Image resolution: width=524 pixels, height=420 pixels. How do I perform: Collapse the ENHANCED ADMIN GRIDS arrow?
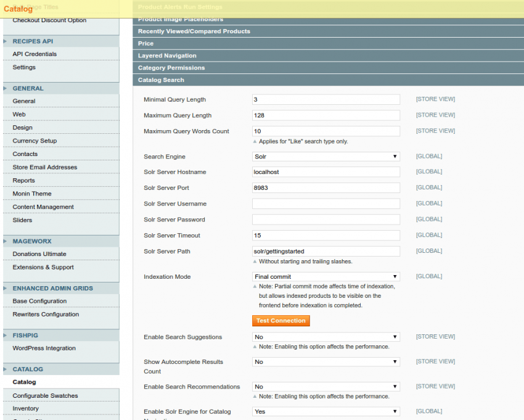[x=5, y=288]
